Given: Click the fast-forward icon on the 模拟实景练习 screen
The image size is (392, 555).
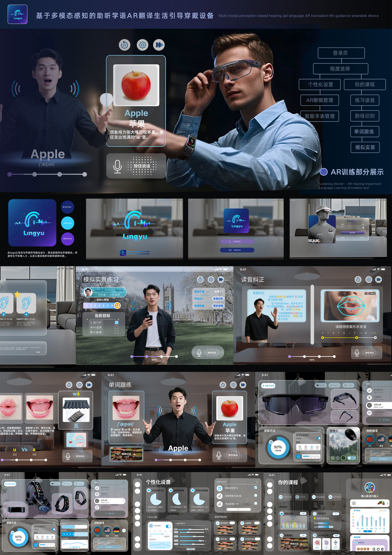Looking at the screenshot, I should (221, 280).
